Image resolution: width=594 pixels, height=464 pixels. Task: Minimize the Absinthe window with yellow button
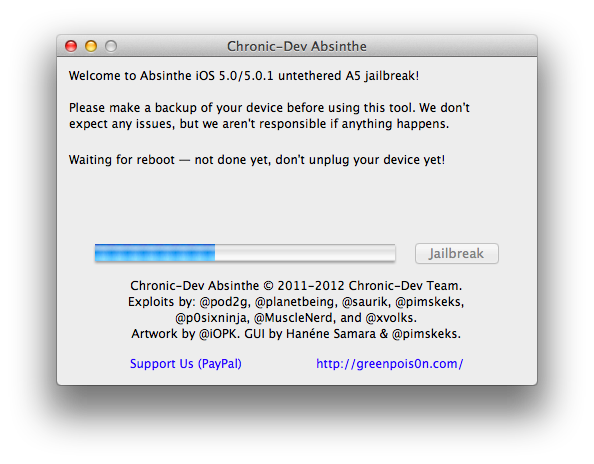91,46
